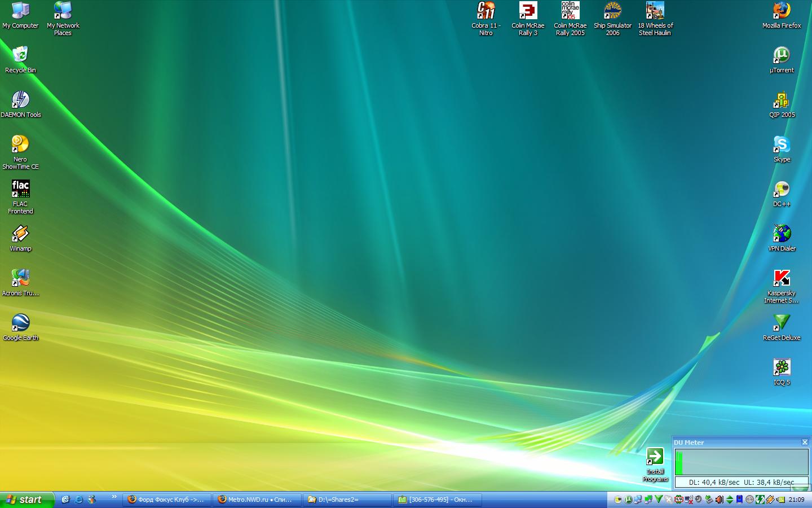This screenshot has width=812, height=508.
Task: Select the ReGet Deluxe desktop shortcut
Action: 782,323
